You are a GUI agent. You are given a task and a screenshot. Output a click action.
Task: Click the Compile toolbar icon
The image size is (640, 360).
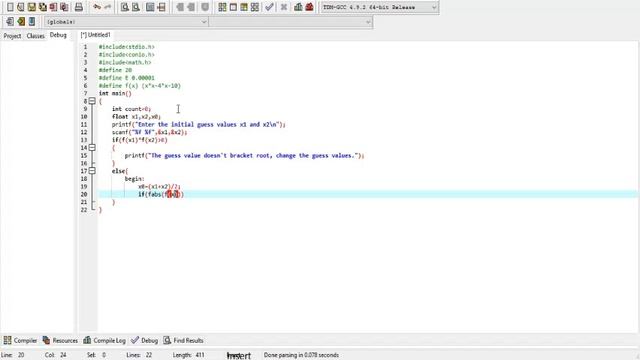click(x=222, y=7)
